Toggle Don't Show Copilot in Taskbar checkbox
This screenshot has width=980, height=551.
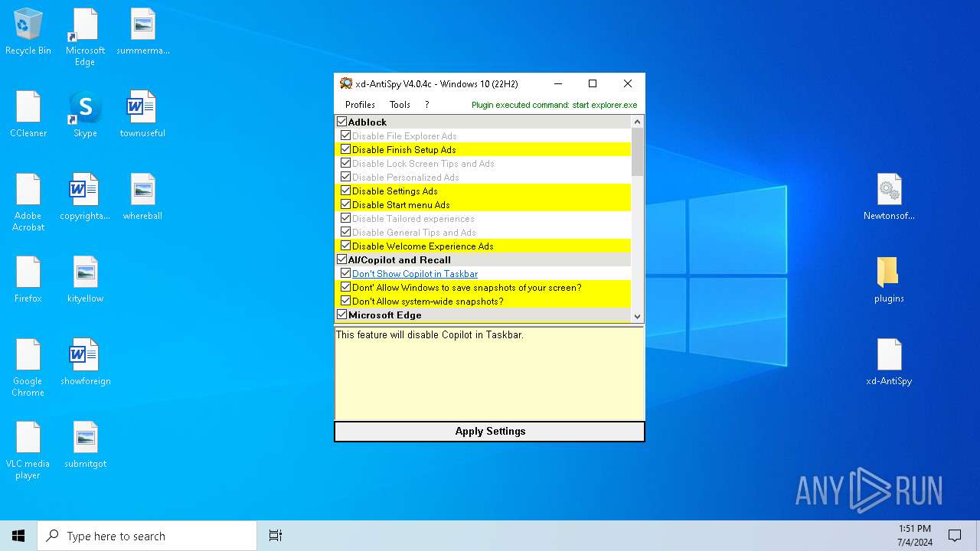click(x=346, y=273)
